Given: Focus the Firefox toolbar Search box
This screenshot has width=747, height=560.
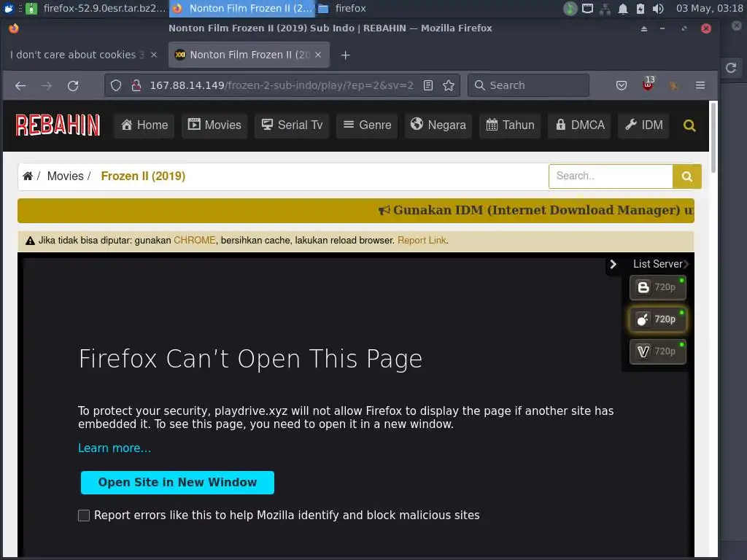Looking at the screenshot, I should [528, 85].
